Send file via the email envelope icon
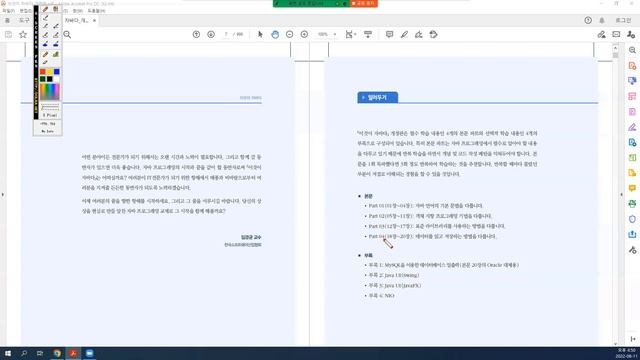Screen dimensions: 640x360 (616, 35)
